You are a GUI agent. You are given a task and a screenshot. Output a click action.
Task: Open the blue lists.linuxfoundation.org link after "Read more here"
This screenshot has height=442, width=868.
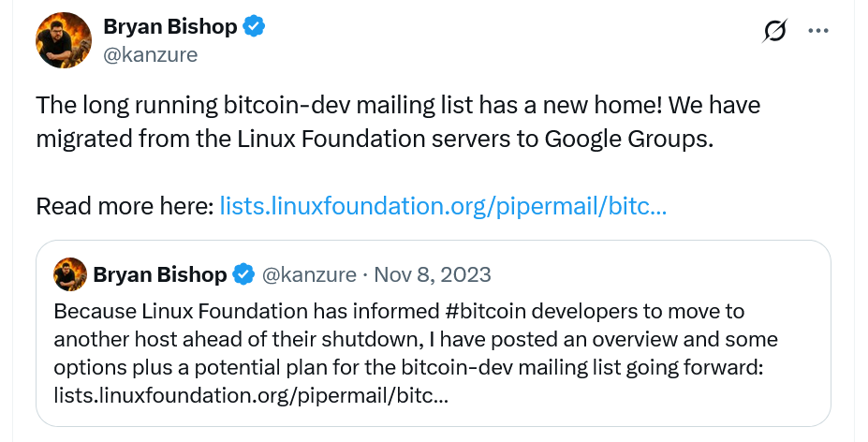[x=442, y=205]
